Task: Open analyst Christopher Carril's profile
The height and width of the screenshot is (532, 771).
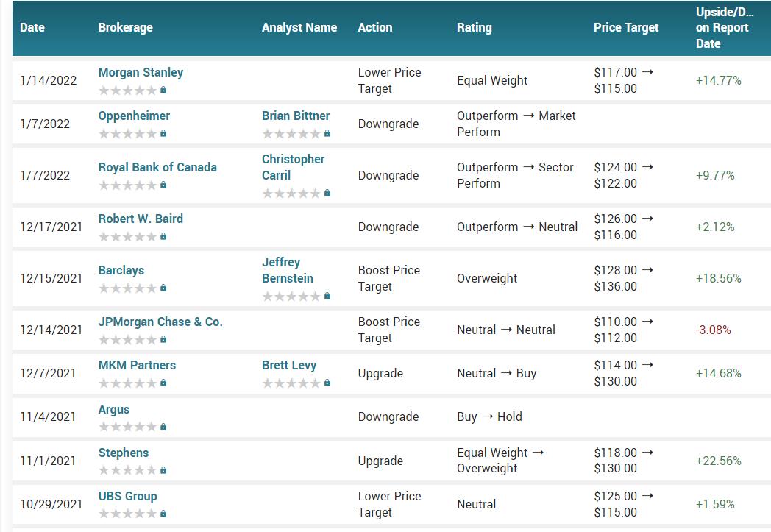Action: coord(293,167)
